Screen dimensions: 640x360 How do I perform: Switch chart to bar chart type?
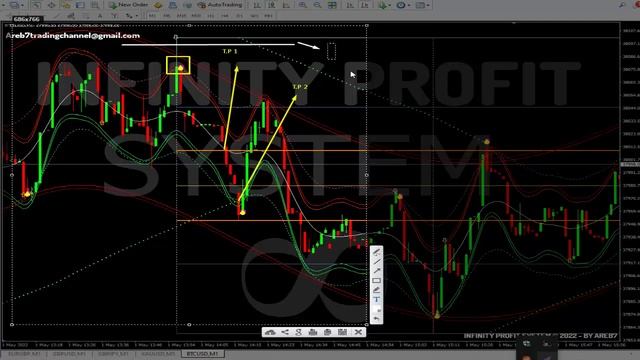(257, 5)
